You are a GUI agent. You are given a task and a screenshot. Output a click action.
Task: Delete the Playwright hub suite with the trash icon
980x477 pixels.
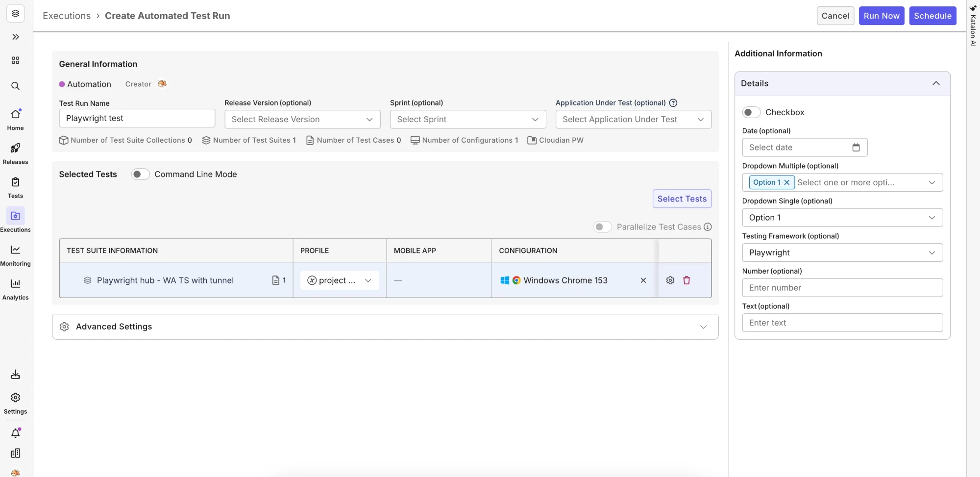click(686, 280)
